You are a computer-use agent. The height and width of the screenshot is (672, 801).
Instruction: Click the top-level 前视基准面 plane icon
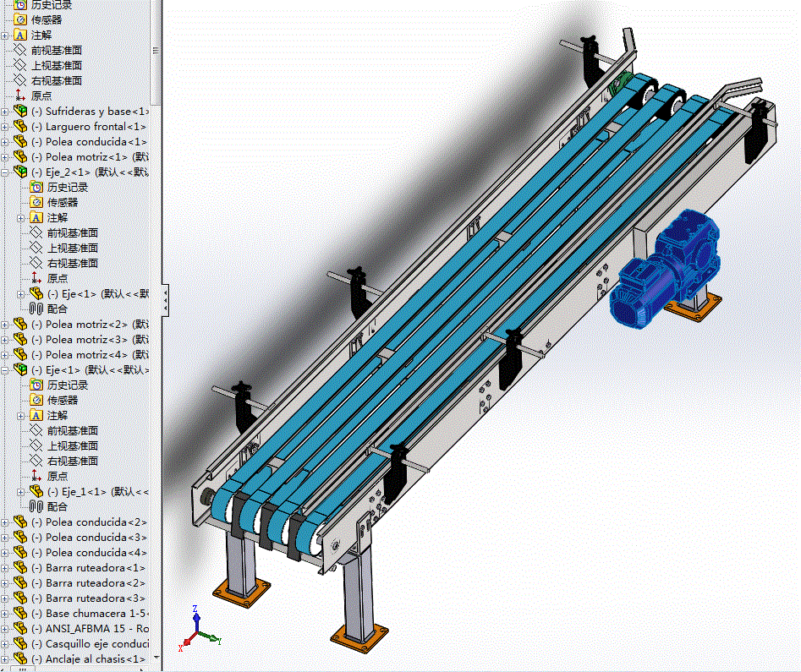click(x=20, y=50)
